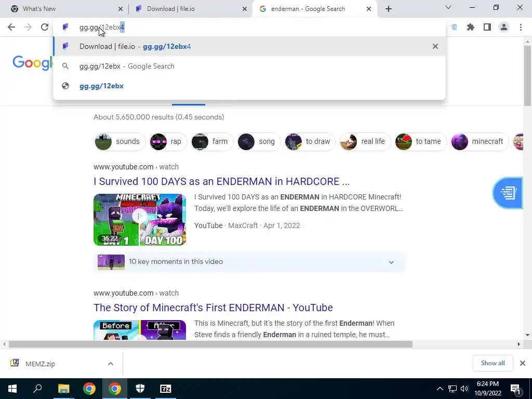Click the address bar text gg.gg/12ebx4
The image size is (532, 399).
tap(102, 27)
